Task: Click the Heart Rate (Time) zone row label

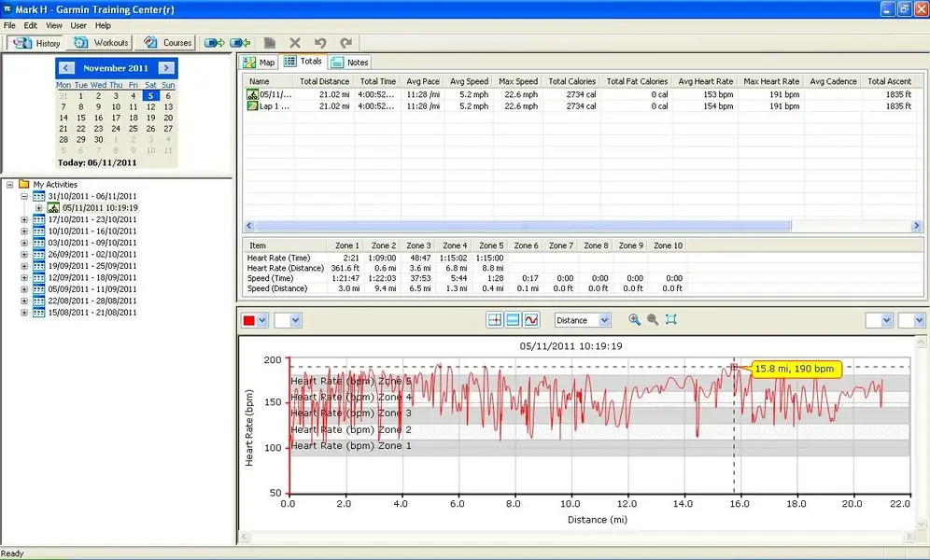Action: 278,258
